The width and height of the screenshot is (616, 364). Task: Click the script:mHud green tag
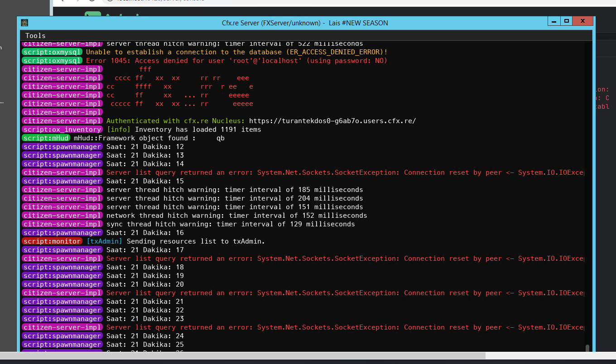(x=46, y=138)
